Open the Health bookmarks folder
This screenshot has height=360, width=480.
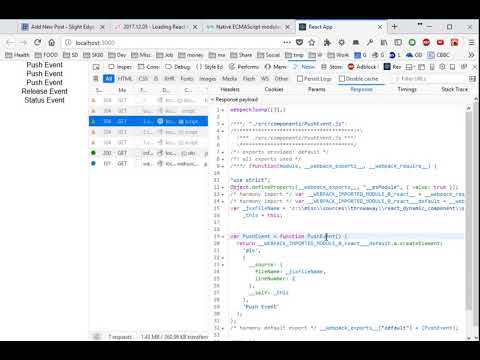coord(17,55)
